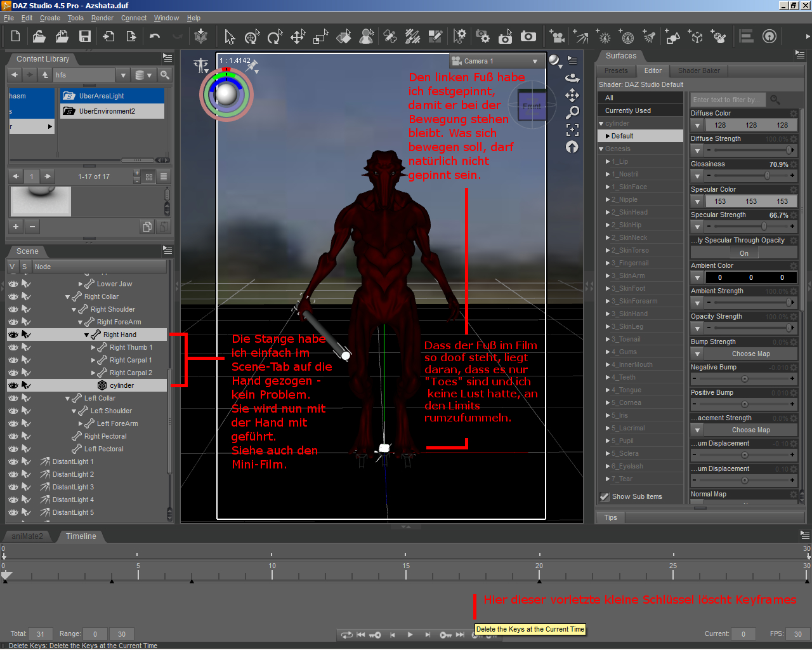812x650 pixels.
Task: Open the Window menu
Action: pos(166,18)
